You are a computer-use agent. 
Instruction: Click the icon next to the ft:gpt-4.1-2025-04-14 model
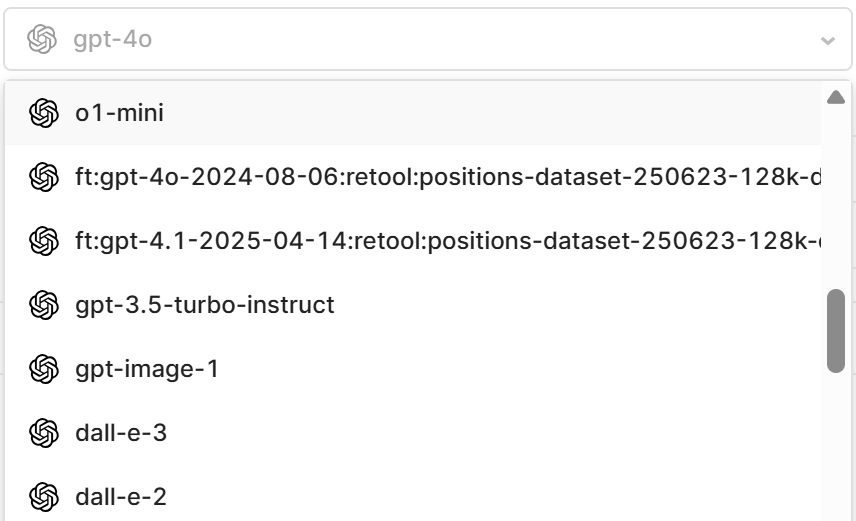[44, 241]
